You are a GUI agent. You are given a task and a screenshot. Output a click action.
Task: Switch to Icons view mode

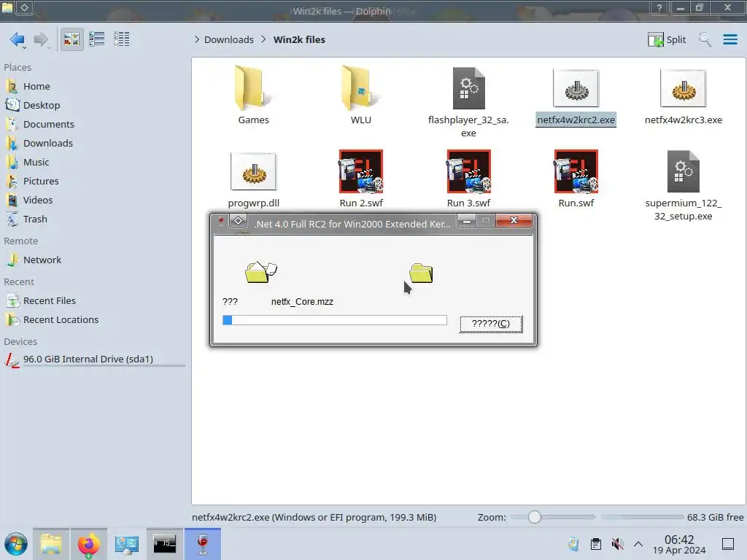click(71, 39)
